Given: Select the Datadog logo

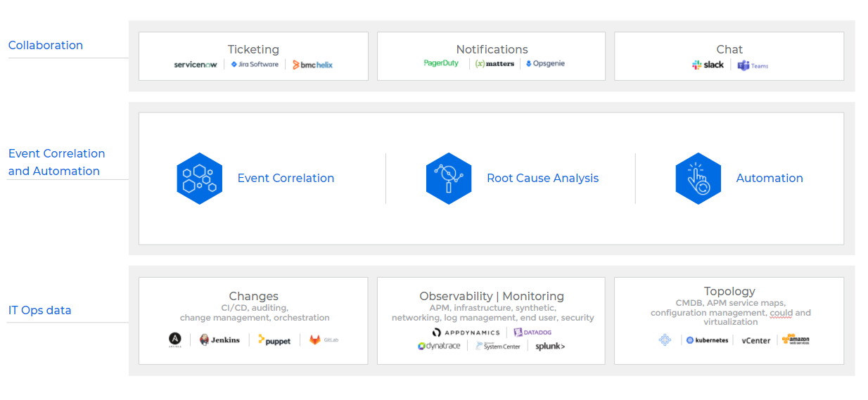Looking at the screenshot, I should pos(532,333).
